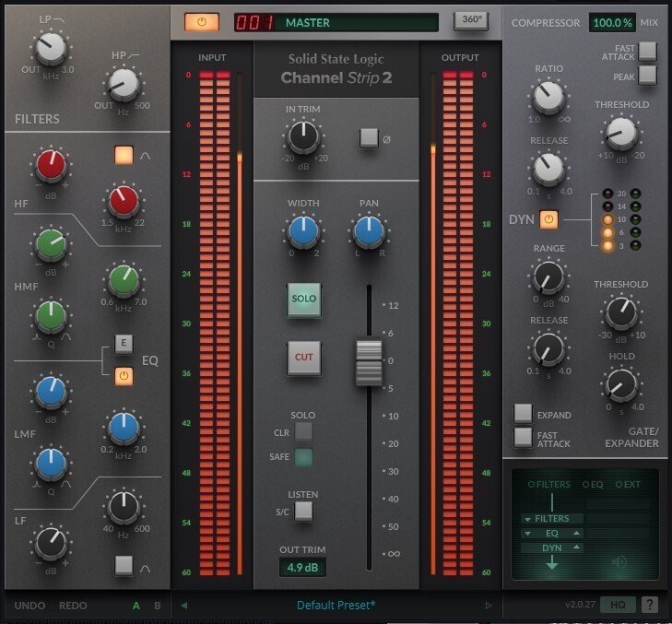The width and height of the screenshot is (672, 624).
Task: Click the LF frequency knob
Action: click(x=124, y=507)
